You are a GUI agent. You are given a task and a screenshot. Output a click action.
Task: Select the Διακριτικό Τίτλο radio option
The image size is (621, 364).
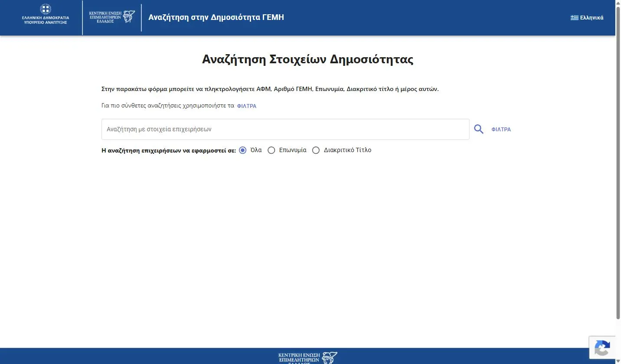(x=316, y=150)
